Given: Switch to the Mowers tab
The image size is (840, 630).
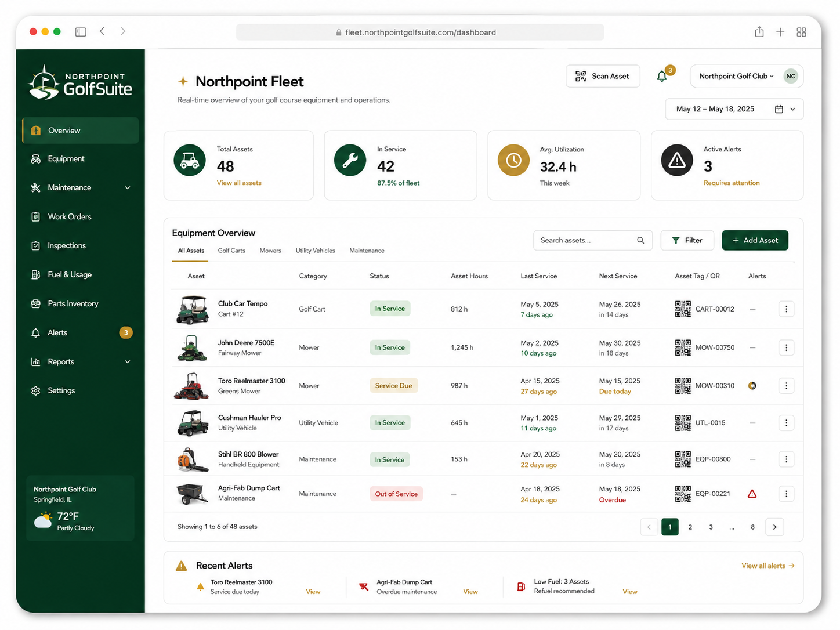Looking at the screenshot, I should tap(270, 251).
